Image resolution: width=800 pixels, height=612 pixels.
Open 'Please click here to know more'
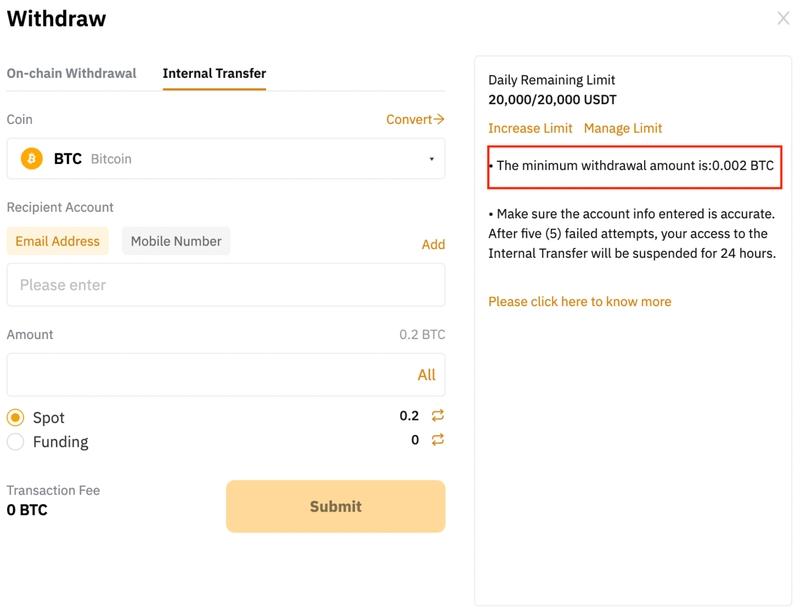(x=579, y=301)
